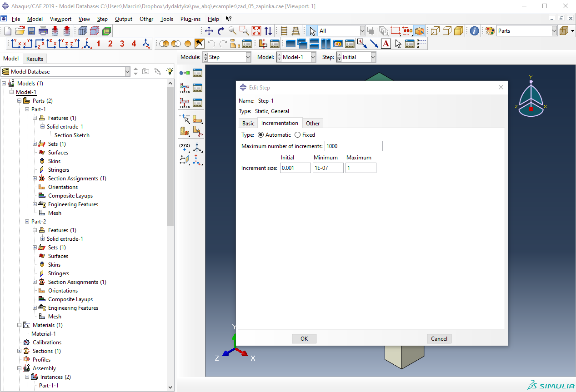Click the Maximum number of increments field

(x=353, y=146)
